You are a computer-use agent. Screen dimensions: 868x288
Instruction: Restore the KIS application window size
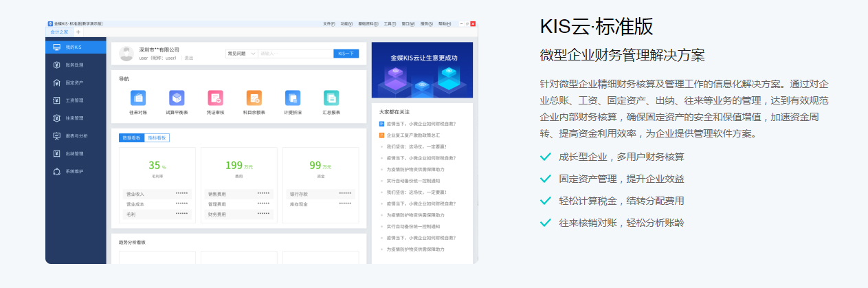(x=467, y=23)
